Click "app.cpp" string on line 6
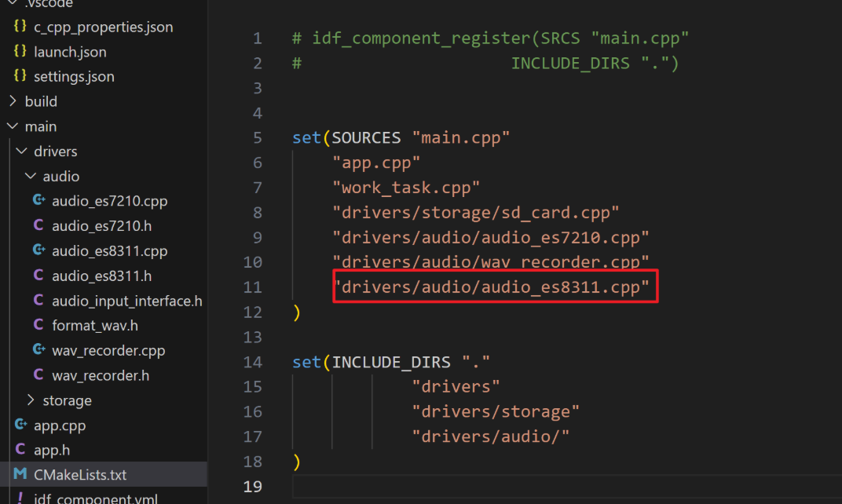The image size is (842, 504). click(376, 163)
